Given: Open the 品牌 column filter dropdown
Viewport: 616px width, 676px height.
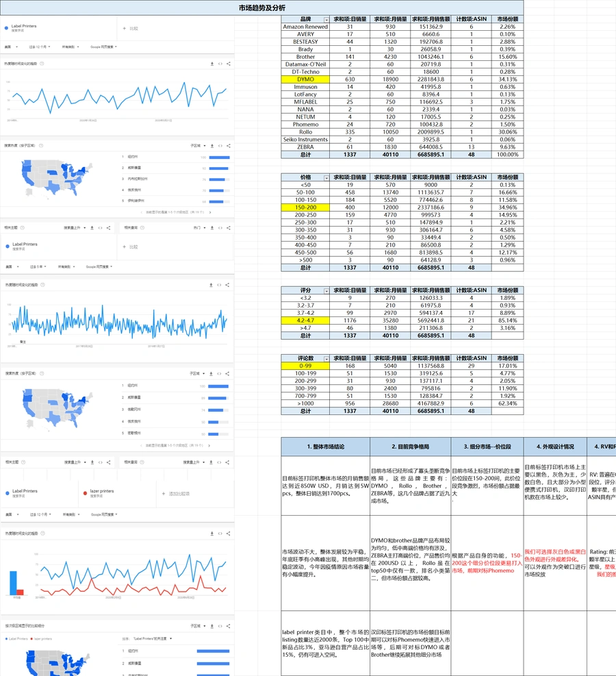Looking at the screenshot, I should (x=326, y=20).
